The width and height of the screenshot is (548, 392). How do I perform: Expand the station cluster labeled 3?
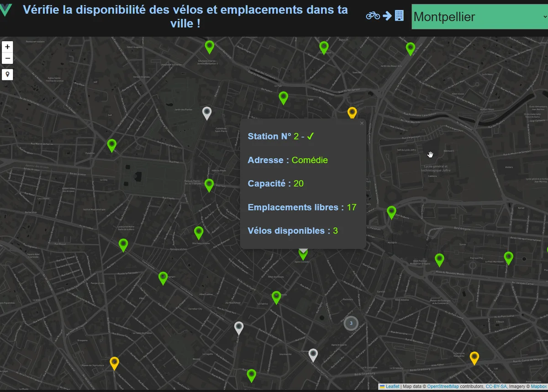coord(351,323)
